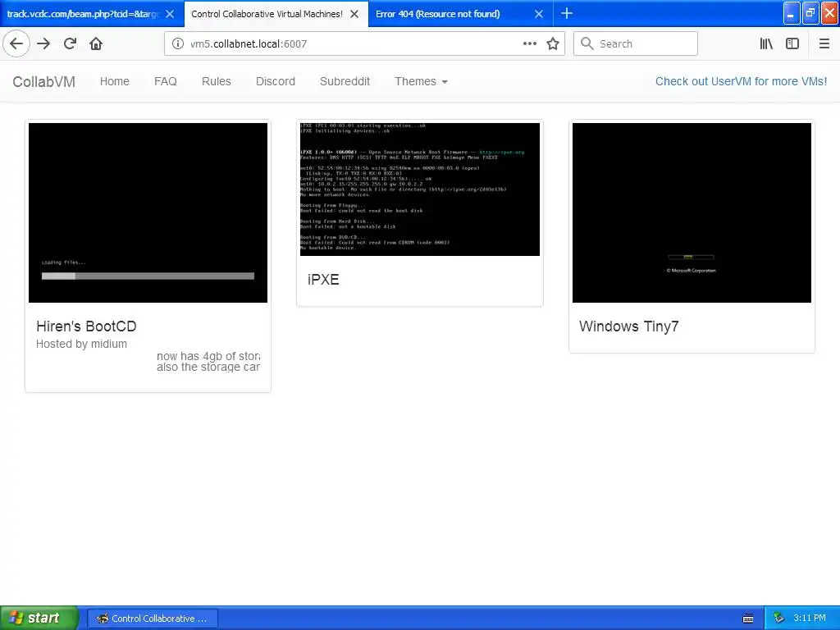This screenshot has width=840, height=630.
Task: Open the FAQ nav link
Action: tap(166, 81)
